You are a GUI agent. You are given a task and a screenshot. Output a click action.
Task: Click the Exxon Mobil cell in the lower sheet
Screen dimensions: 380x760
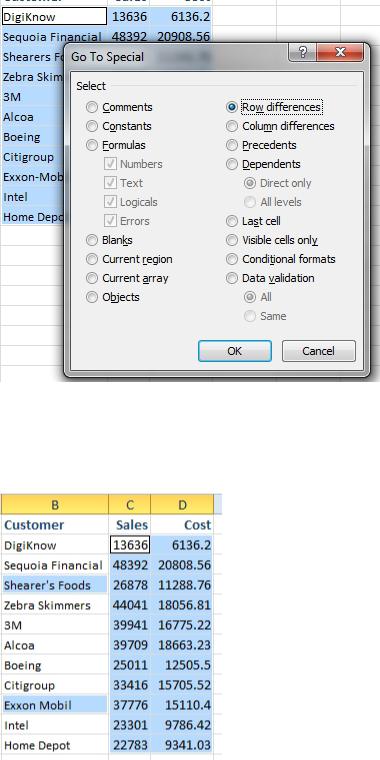pyautogui.click(x=55, y=705)
